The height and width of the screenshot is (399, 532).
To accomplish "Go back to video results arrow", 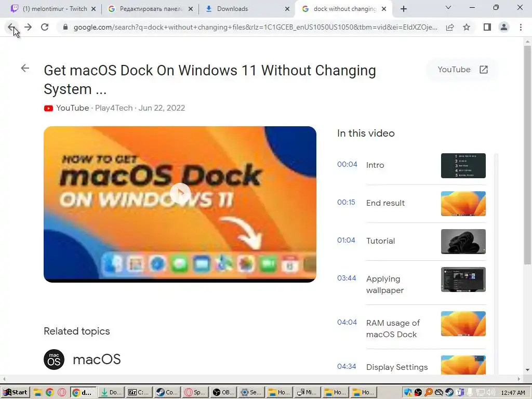I will point(25,68).
